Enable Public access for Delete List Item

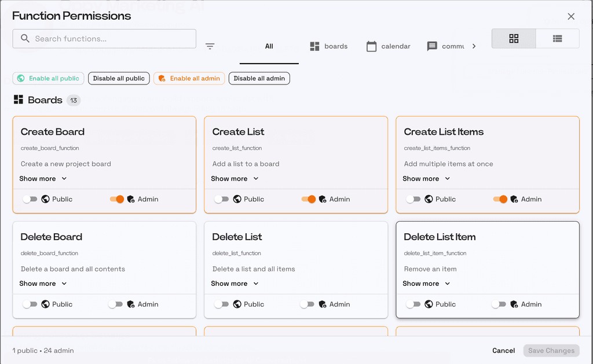pos(413,304)
